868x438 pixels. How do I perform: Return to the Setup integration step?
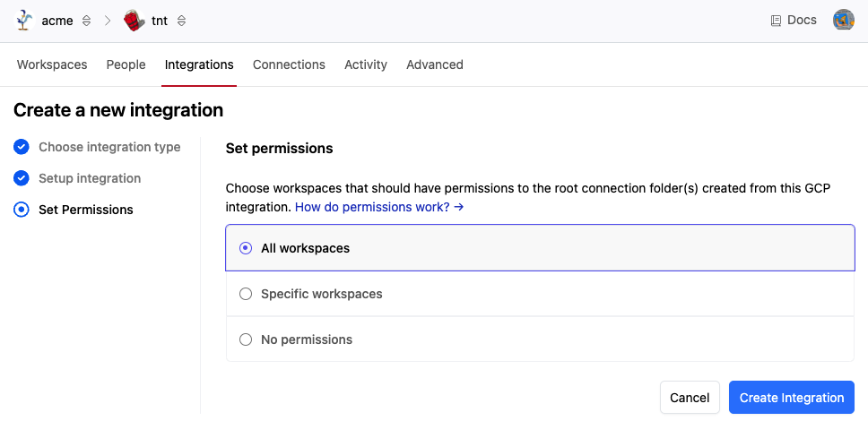tap(90, 178)
